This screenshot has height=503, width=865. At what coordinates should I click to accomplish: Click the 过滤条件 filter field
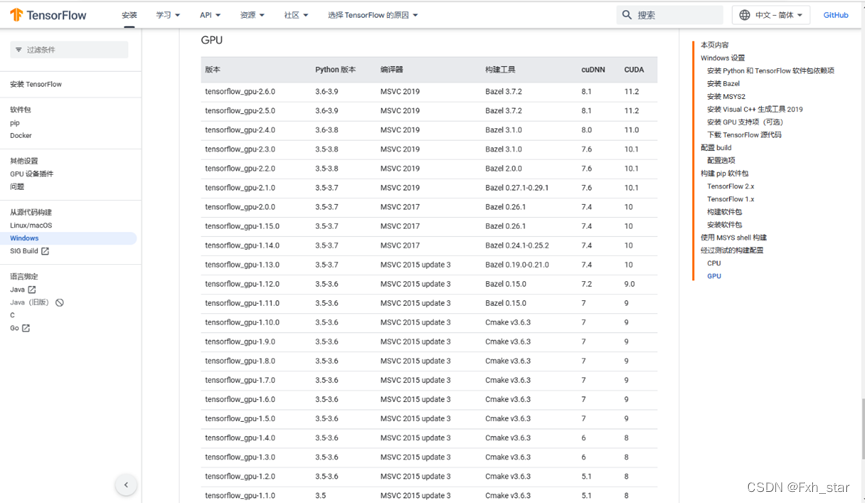(69, 50)
